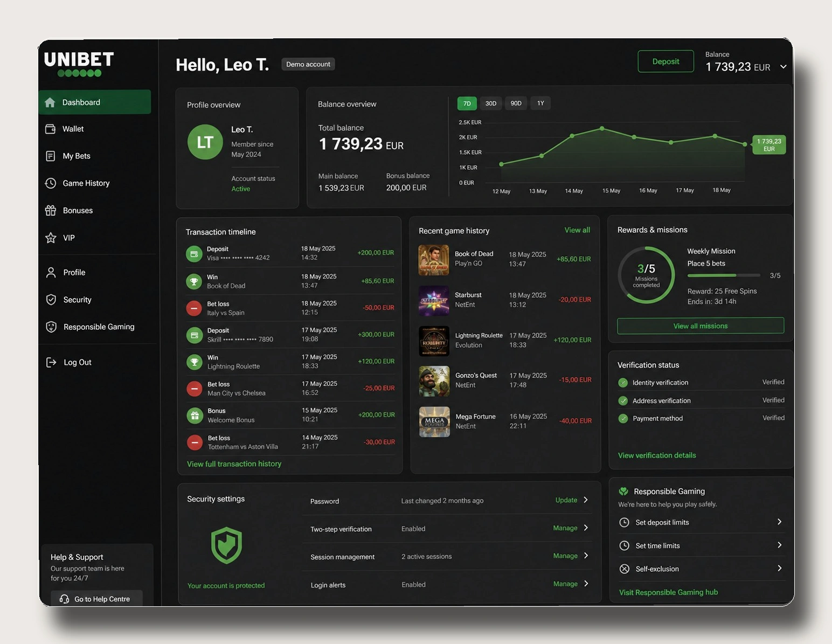This screenshot has width=832, height=644.
Task: Open Two-step verification chevron arrow
Action: coord(586,528)
